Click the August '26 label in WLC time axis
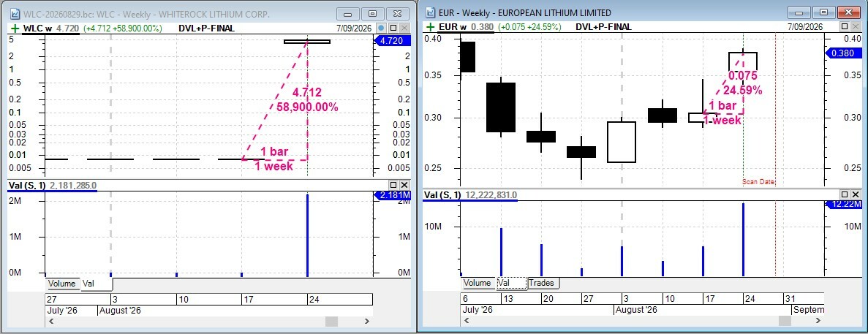This screenshot has width=868, height=334. pos(120,311)
